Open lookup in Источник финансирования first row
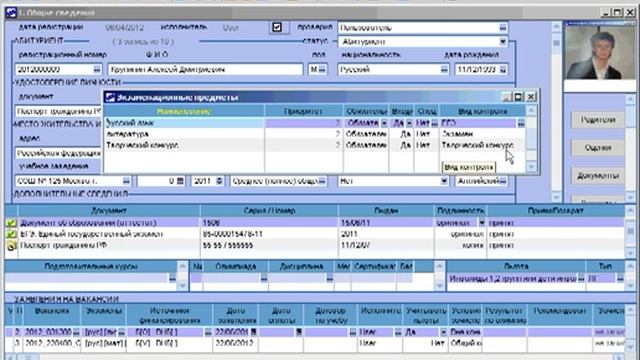 pyautogui.click(x=208, y=332)
